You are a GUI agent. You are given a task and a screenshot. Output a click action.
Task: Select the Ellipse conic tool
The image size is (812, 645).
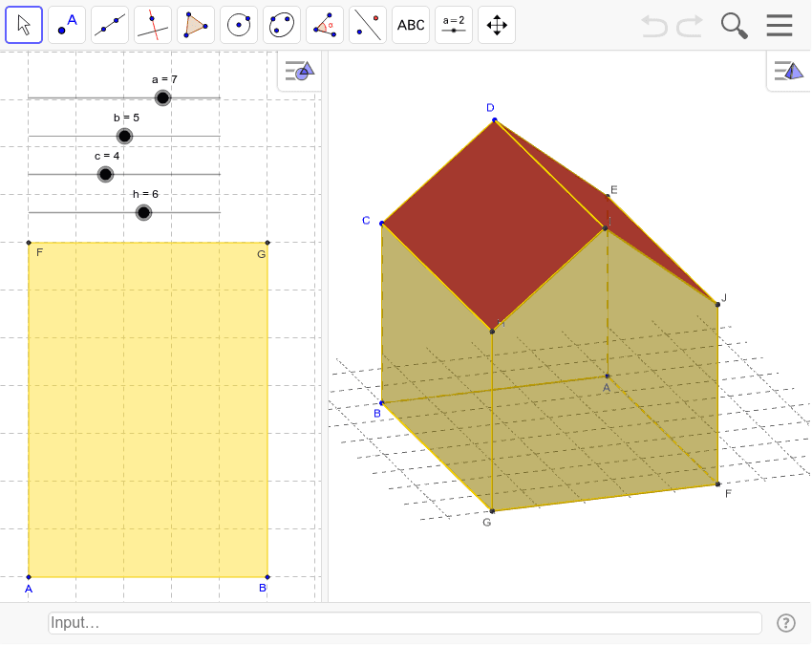tap(282, 25)
